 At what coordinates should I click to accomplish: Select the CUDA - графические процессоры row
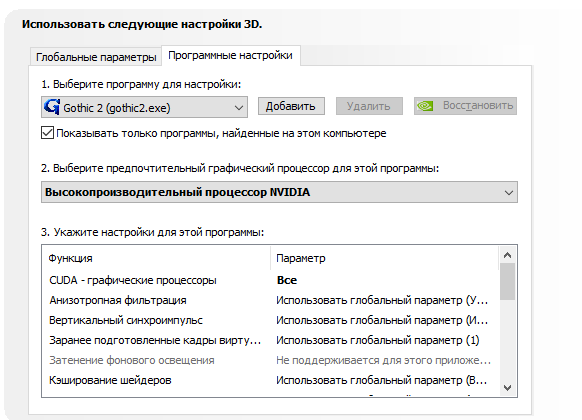click(x=270, y=280)
